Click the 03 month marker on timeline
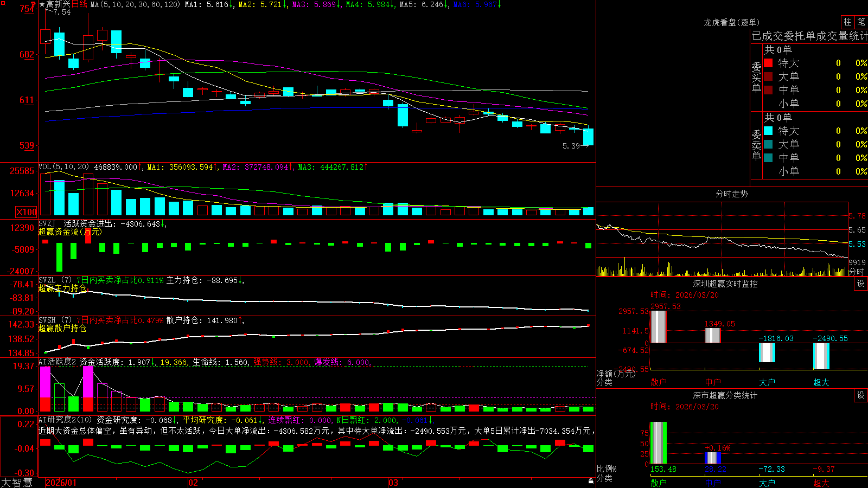The height and width of the screenshot is (488, 868). tap(393, 483)
